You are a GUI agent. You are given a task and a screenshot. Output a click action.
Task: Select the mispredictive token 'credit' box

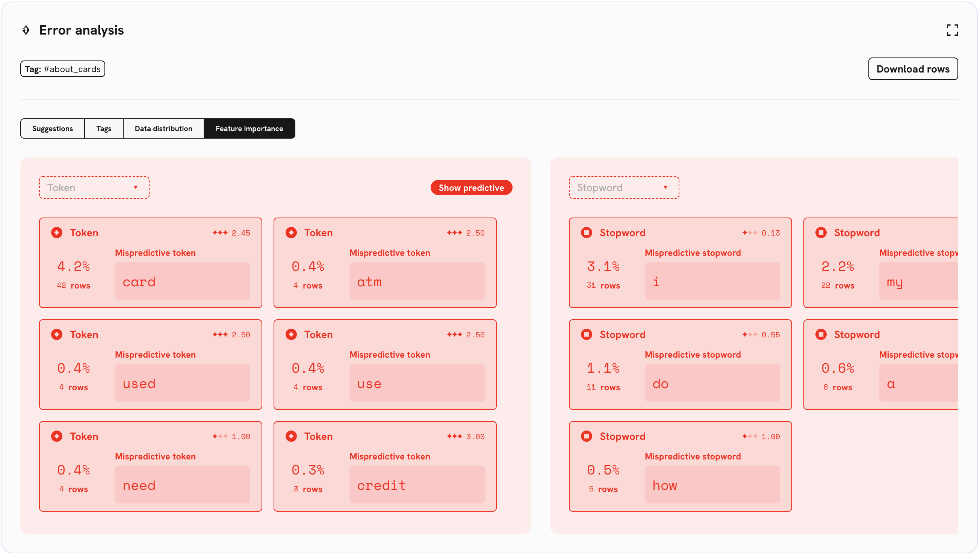pos(417,485)
